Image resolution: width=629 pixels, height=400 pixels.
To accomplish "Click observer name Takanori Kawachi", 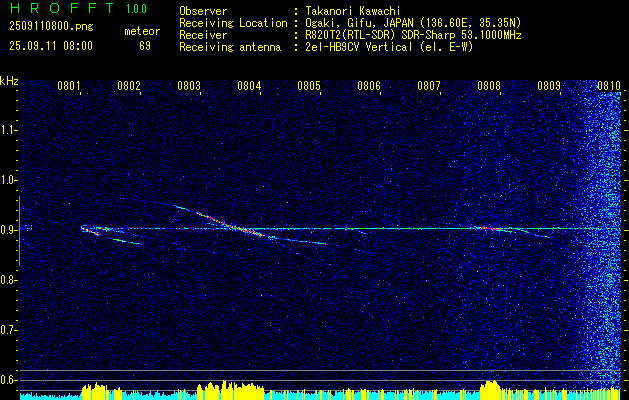I will [353, 11].
